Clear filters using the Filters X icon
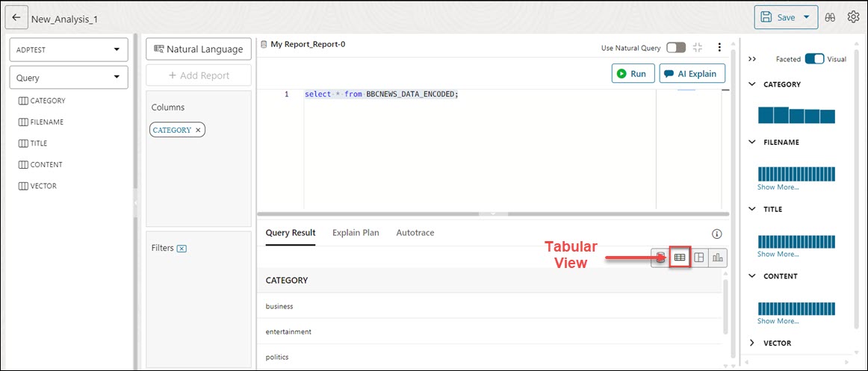This screenshot has height=371, width=868. tap(182, 249)
